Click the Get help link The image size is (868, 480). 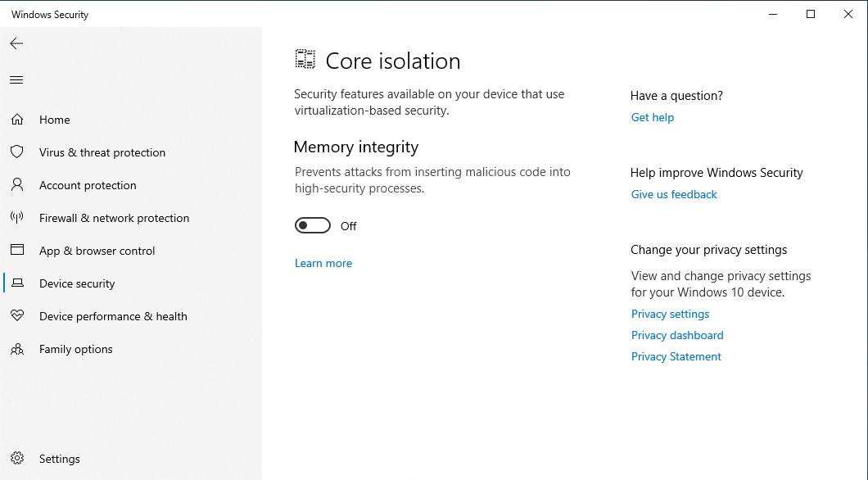click(x=652, y=117)
